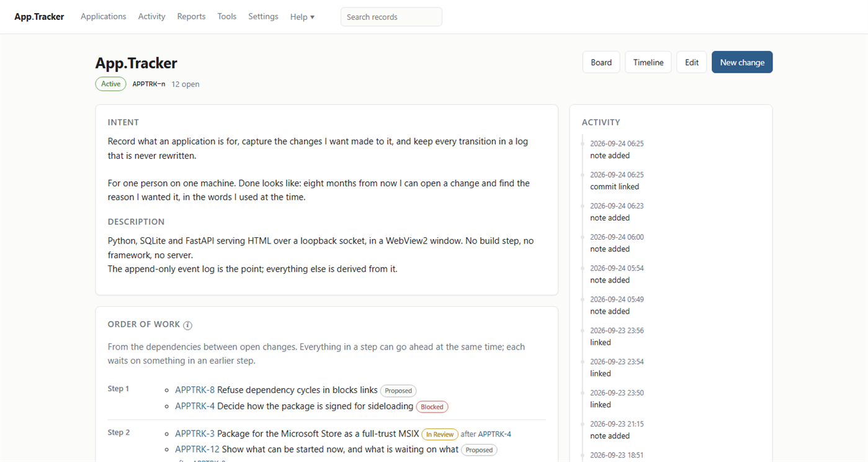This screenshot has height=462, width=868.
Task: Click the 12 open count
Action: [x=186, y=84]
